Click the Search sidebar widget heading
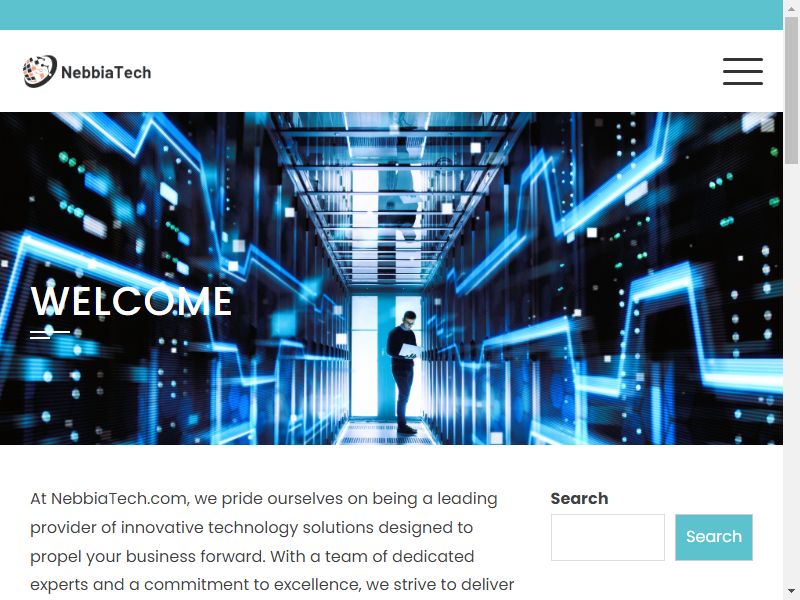The width and height of the screenshot is (800, 600). click(579, 498)
